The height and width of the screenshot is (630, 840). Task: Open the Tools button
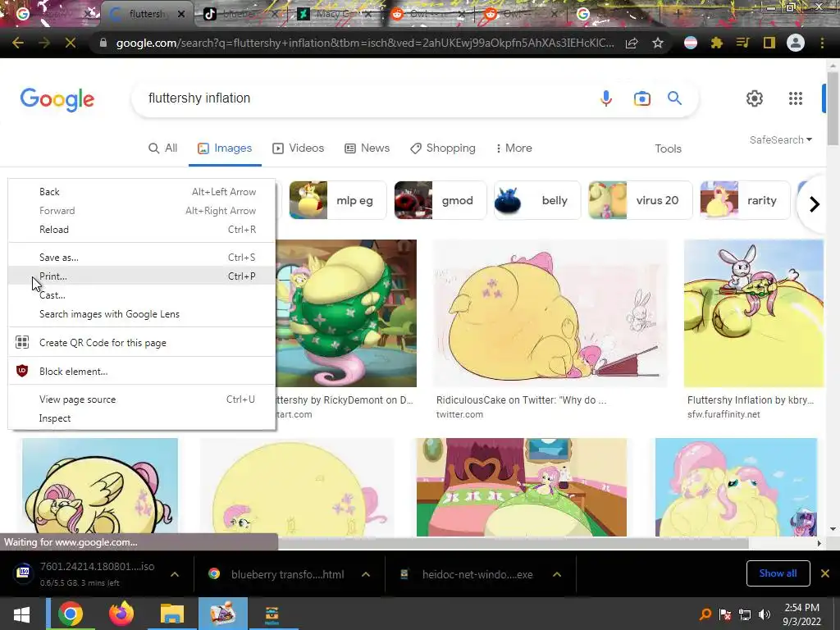pos(668,149)
